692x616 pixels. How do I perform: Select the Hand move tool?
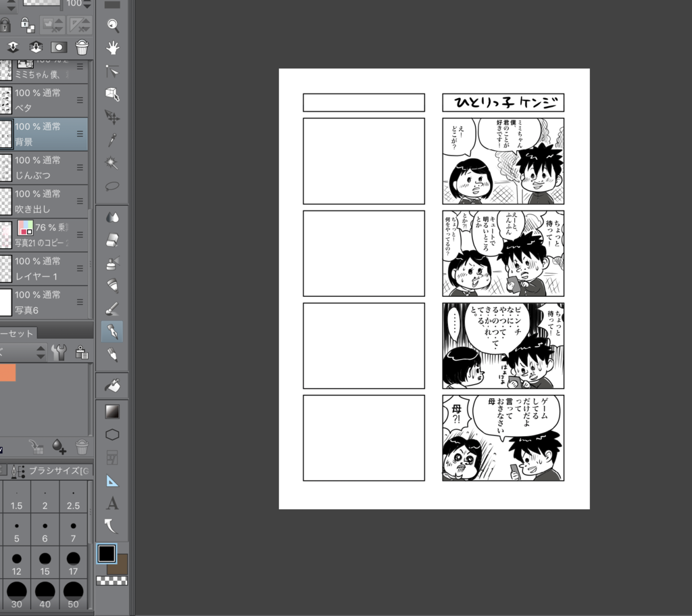click(113, 48)
